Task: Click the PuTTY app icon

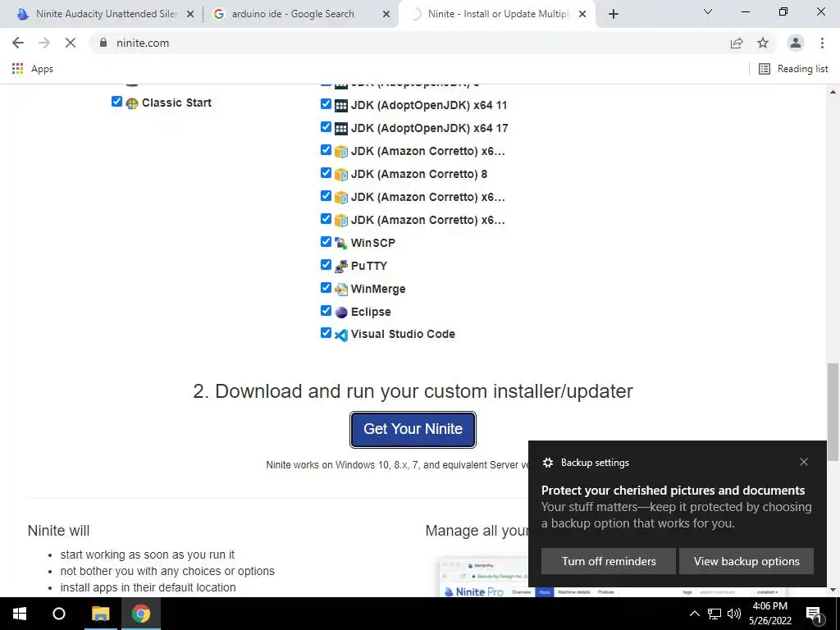Action: (x=340, y=267)
